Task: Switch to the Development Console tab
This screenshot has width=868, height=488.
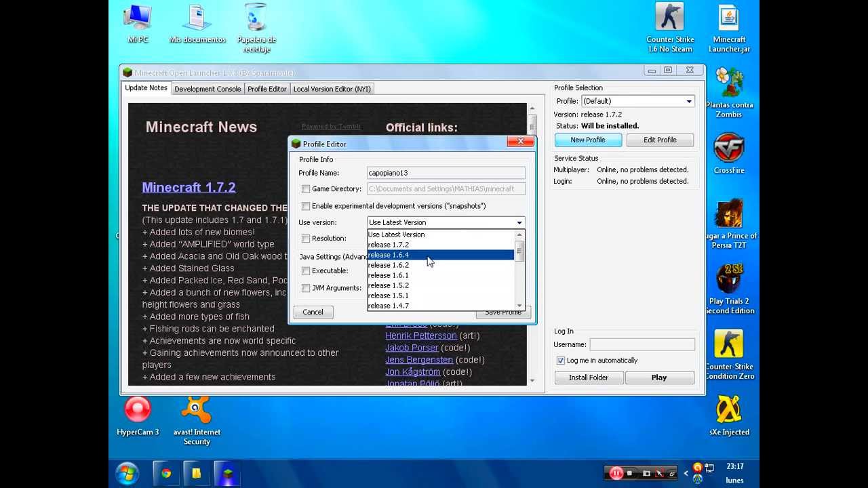Action: [x=208, y=89]
